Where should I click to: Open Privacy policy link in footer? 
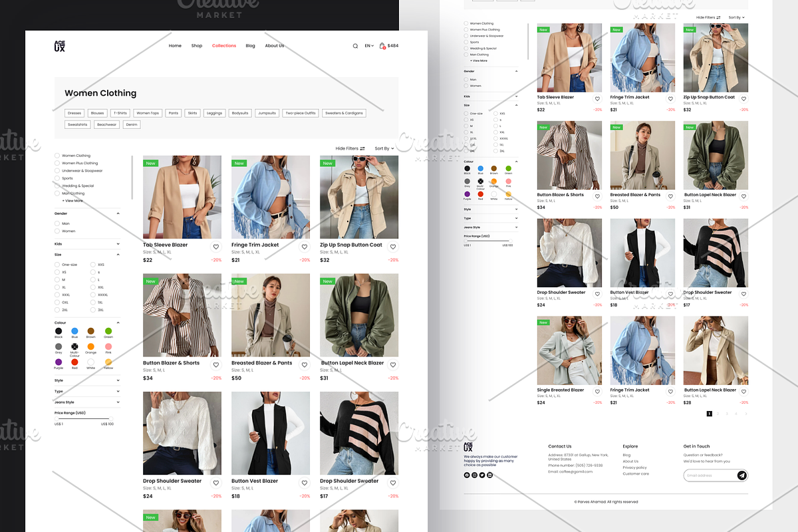pyautogui.click(x=634, y=467)
